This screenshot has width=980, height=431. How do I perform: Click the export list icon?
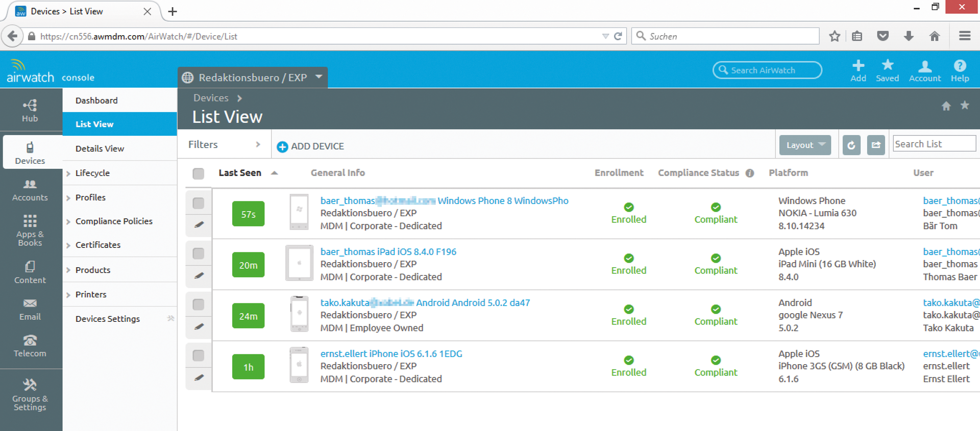tap(876, 145)
